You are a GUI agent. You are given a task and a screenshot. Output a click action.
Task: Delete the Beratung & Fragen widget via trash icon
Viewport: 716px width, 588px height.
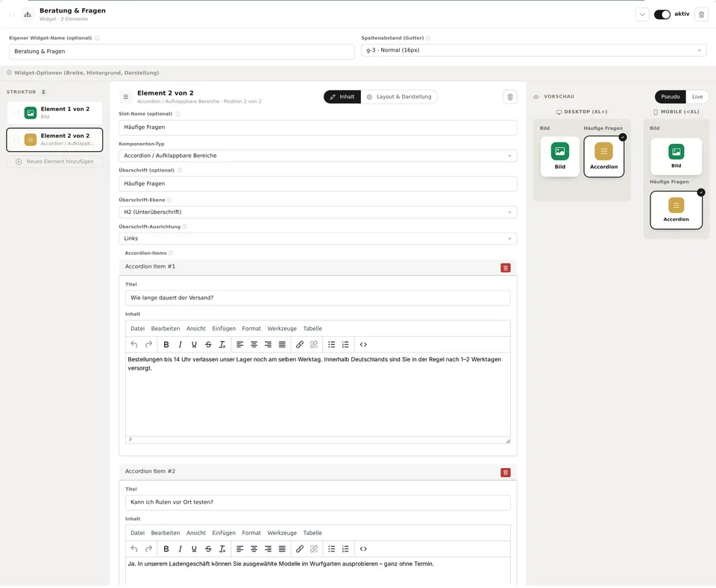pyautogui.click(x=701, y=15)
